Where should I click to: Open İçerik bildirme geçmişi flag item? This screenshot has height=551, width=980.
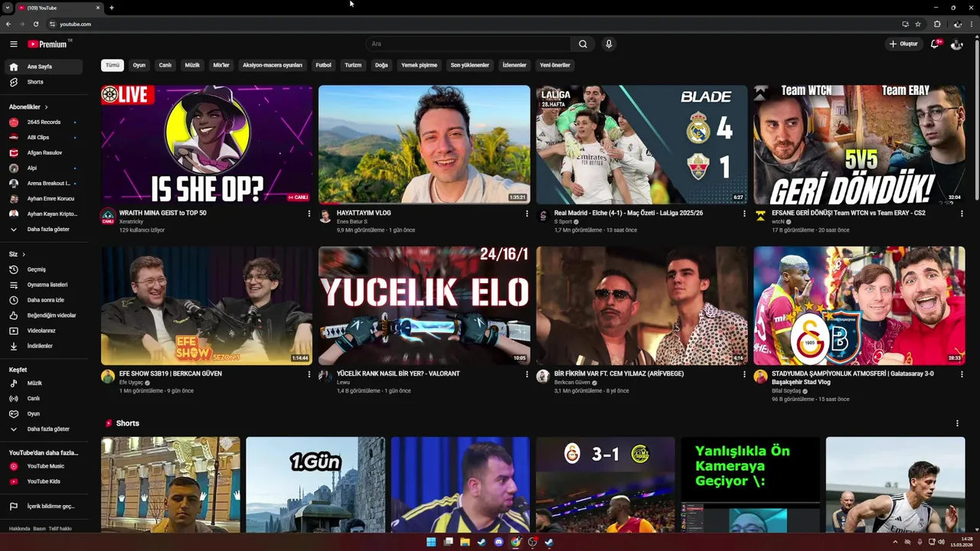click(43, 506)
